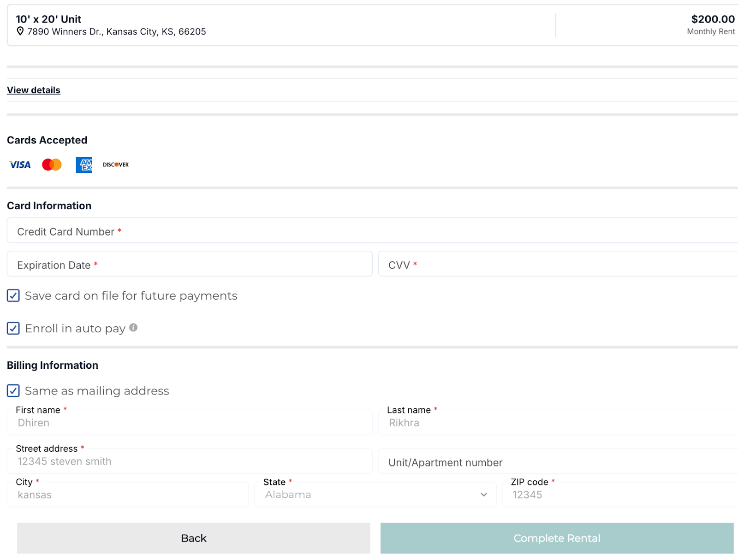Uncheck Same as mailing address
The height and width of the screenshot is (560, 738).
(x=13, y=391)
